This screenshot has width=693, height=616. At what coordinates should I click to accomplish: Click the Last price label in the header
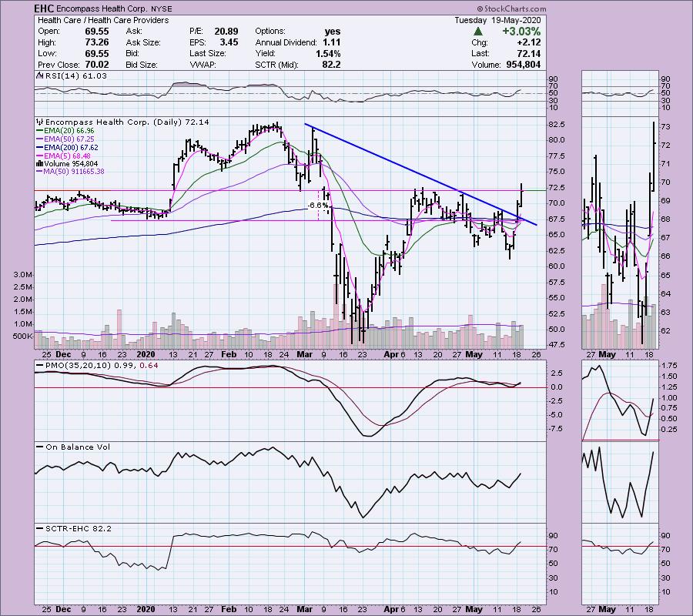coord(480,53)
